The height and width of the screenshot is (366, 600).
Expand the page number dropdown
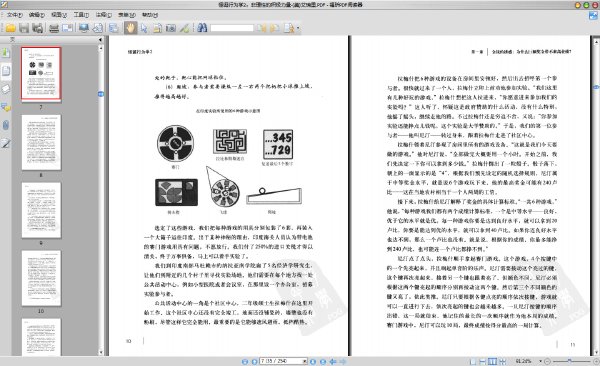(x=305, y=361)
